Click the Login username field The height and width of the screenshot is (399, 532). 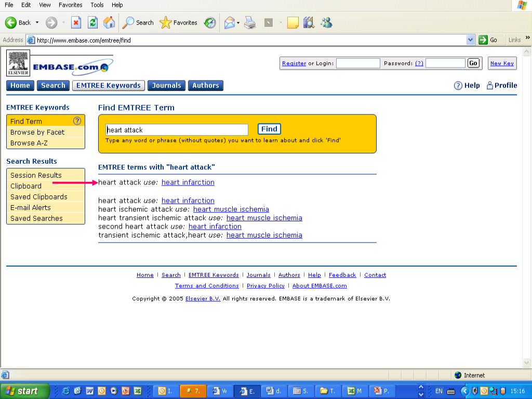[x=358, y=63]
